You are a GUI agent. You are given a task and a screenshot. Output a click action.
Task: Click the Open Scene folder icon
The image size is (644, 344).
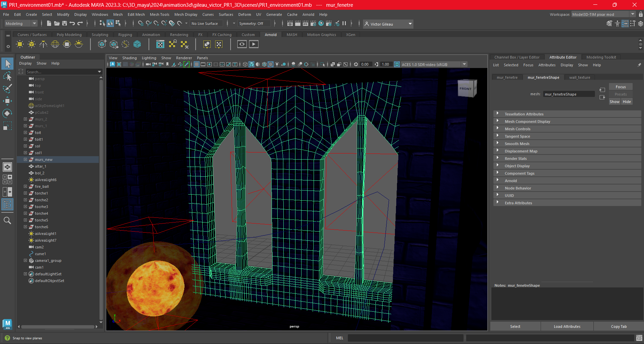(x=56, y=23)
